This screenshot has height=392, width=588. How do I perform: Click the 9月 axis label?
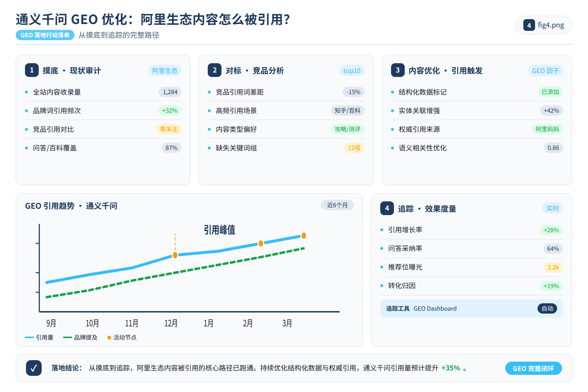tap(51, 323)
